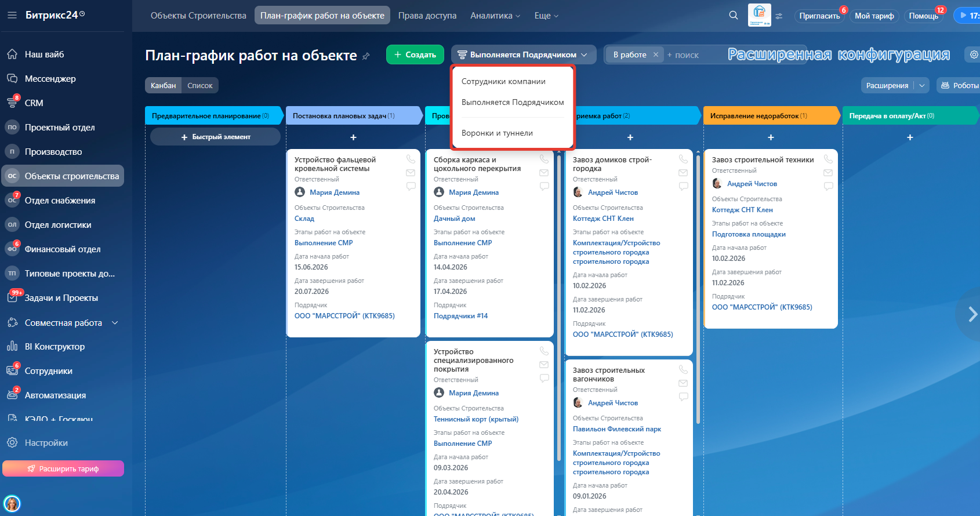The width and height of the screenshot is (980, 516).
Task: Click the mail icon on 'Устройство фальцевой' card
Action: [x=411, y=173]
